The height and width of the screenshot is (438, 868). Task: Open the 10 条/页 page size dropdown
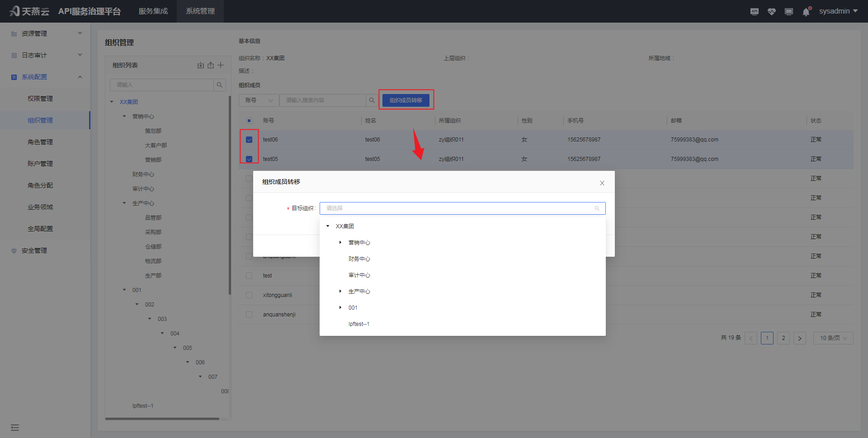(833, 338)
